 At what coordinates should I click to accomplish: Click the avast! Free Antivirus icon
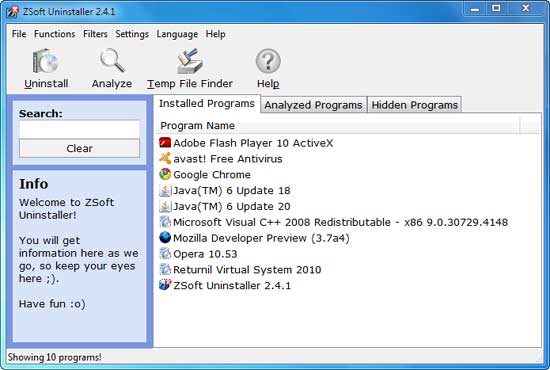pos(165,159)
